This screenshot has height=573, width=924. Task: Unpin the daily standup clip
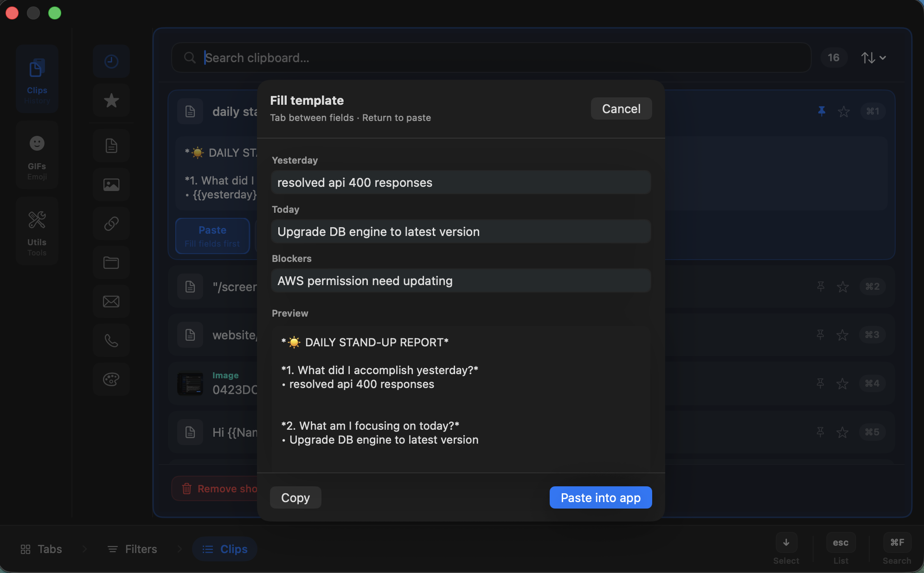point(821,111)
